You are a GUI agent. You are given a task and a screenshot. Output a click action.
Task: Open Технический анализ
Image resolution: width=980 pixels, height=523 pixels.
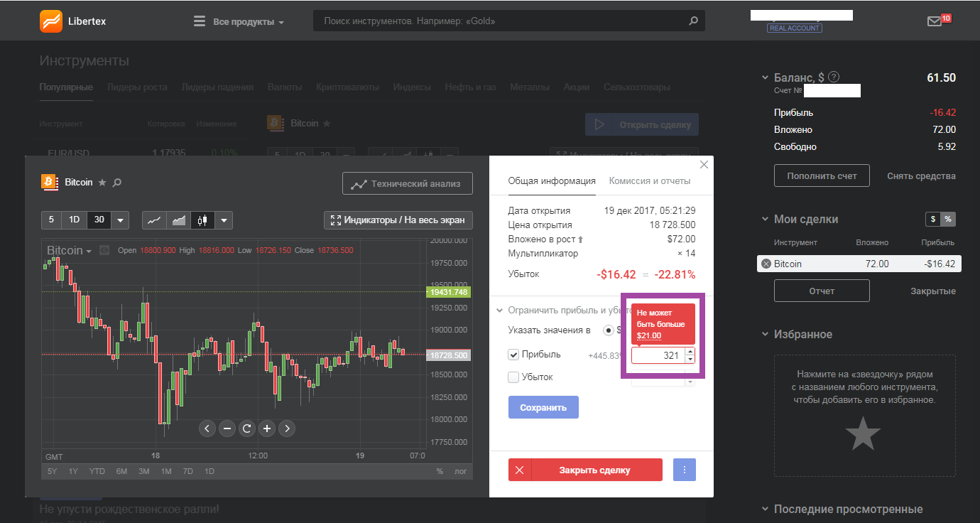(407, 183)
